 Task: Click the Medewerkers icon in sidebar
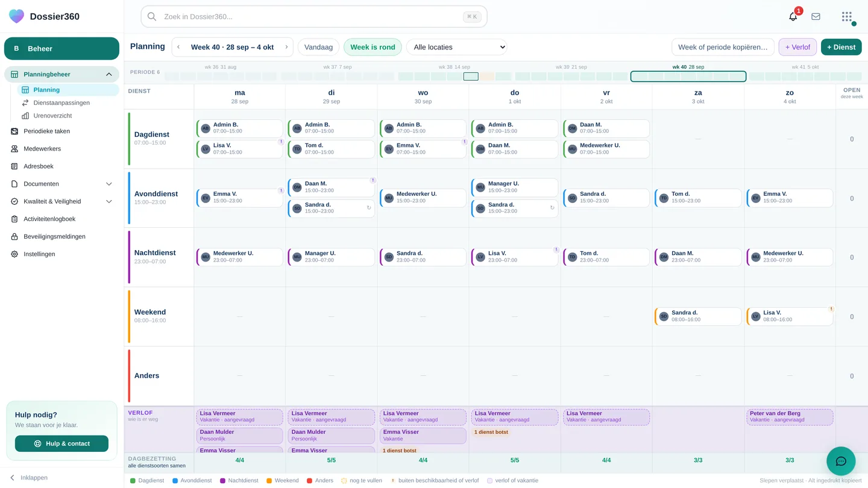(14, 149)
